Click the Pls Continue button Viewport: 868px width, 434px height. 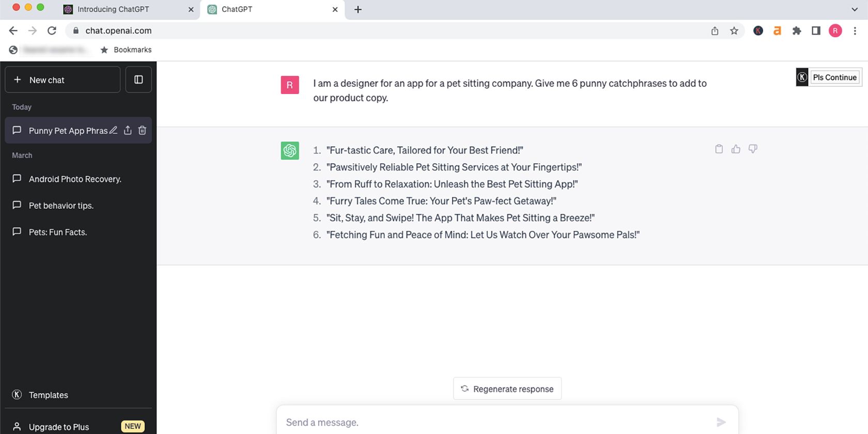click(x=834, y=78)
